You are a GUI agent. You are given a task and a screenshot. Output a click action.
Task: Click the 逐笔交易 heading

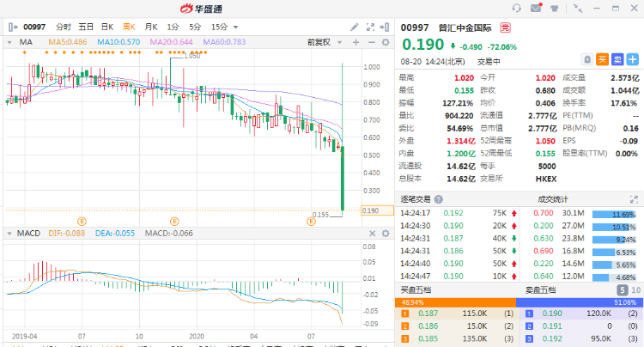coord(416,199)
